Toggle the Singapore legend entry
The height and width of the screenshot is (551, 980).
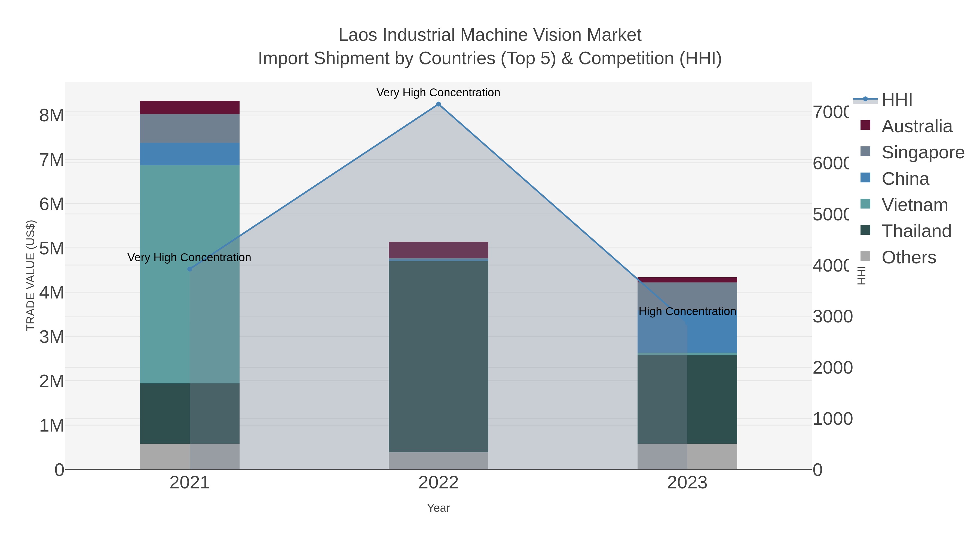pyautogui.click(x=912, y=152)
